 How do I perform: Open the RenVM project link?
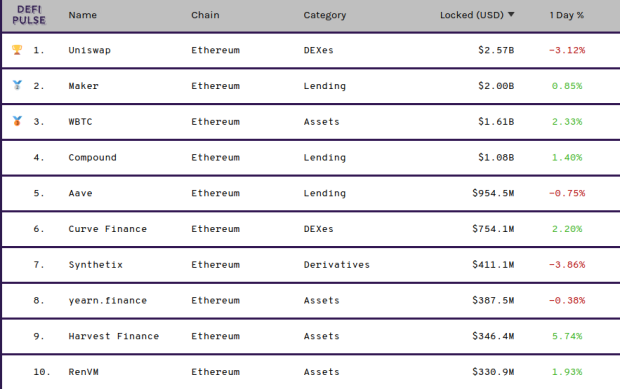[x=83, y=372]
